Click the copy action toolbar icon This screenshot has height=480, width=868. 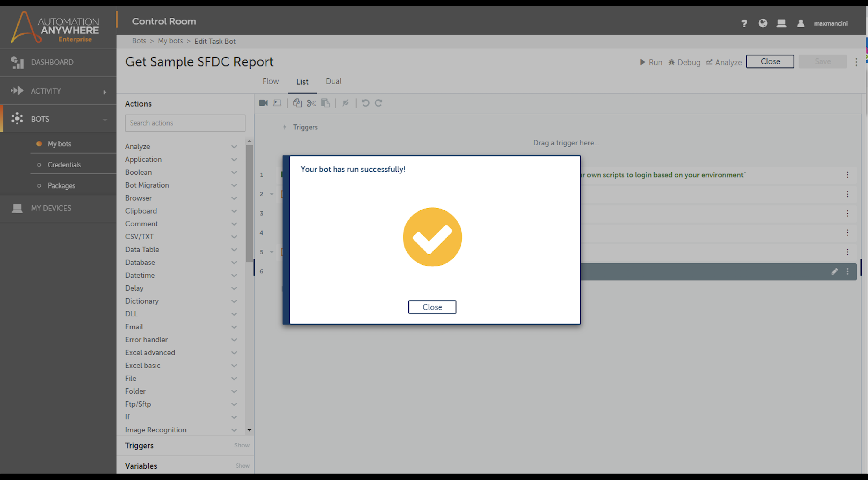point(297,103)
